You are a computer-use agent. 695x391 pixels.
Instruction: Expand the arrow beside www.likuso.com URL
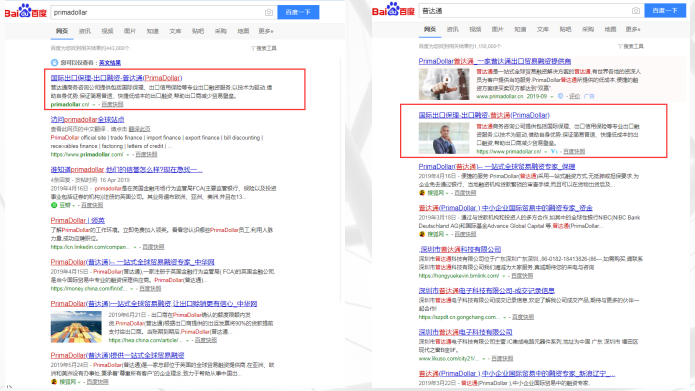coord(484,359)
